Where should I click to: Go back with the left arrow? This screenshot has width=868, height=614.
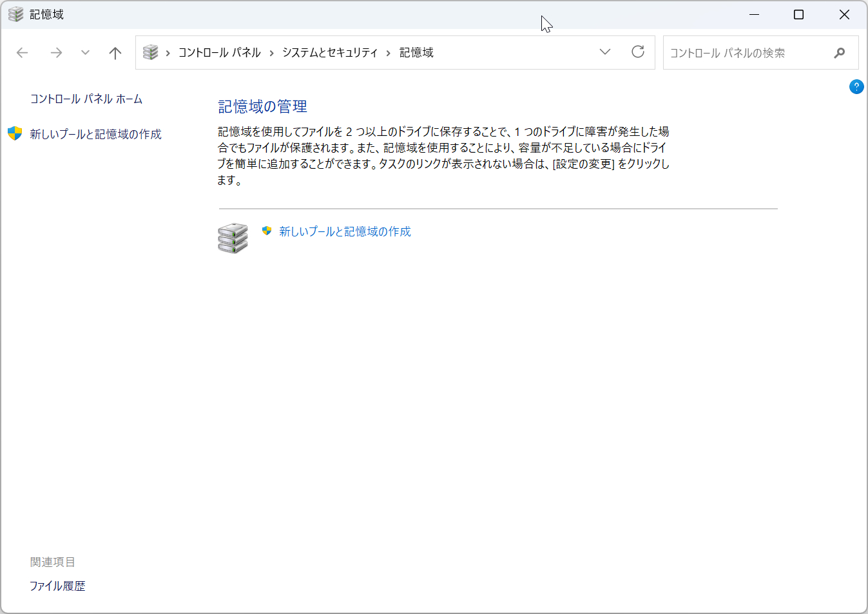[x=23, y=53]
